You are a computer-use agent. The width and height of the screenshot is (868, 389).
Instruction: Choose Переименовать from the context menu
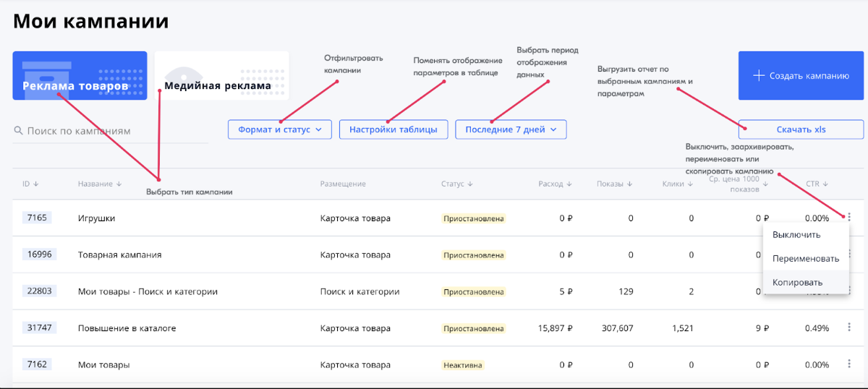(805, 258)
